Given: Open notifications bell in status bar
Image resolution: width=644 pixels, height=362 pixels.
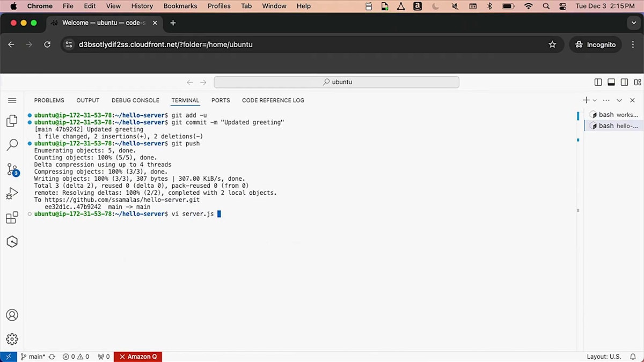Looking at the screenshot, I should [x=634, y=357].
